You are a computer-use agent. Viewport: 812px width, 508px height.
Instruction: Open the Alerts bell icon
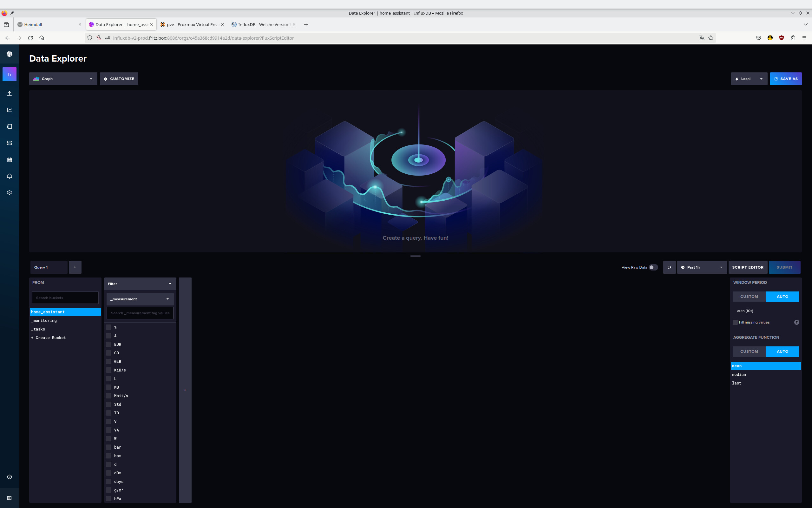click(x=10, y=176)
